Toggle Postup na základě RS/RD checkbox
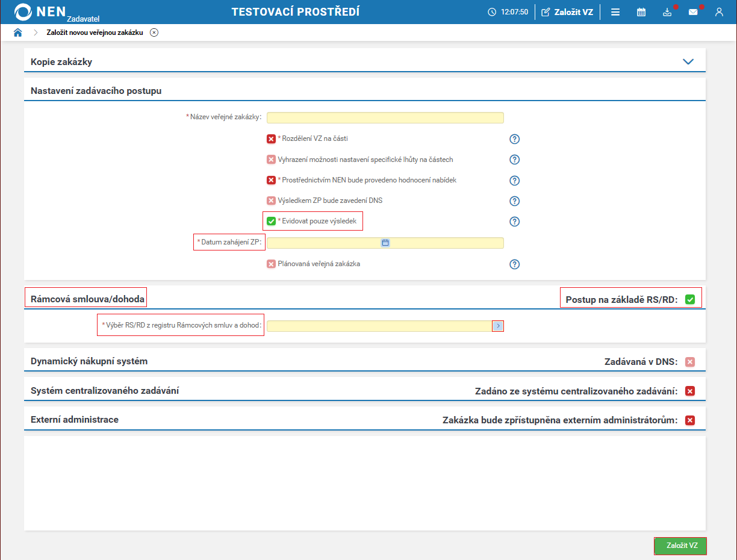Viewport: 737px width, 560px height. pos(690,299)
